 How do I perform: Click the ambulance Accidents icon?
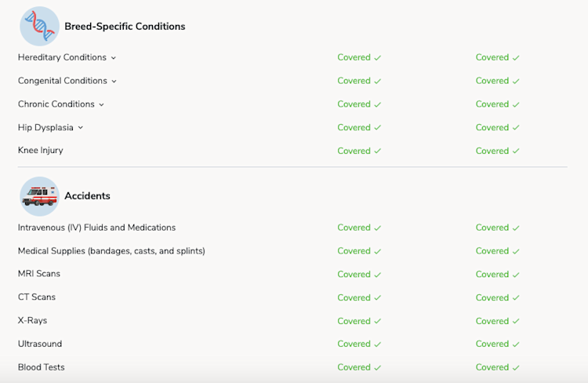click(x=39, y=196)
